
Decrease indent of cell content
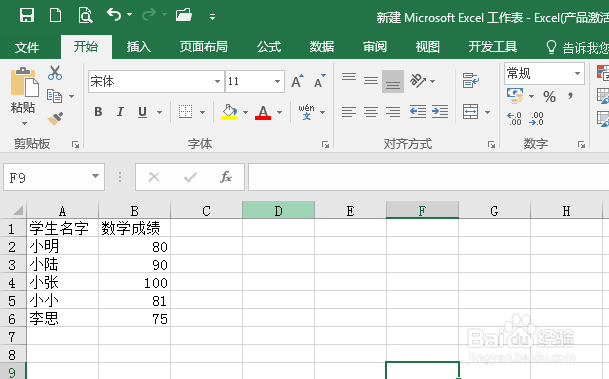point(418,112)
